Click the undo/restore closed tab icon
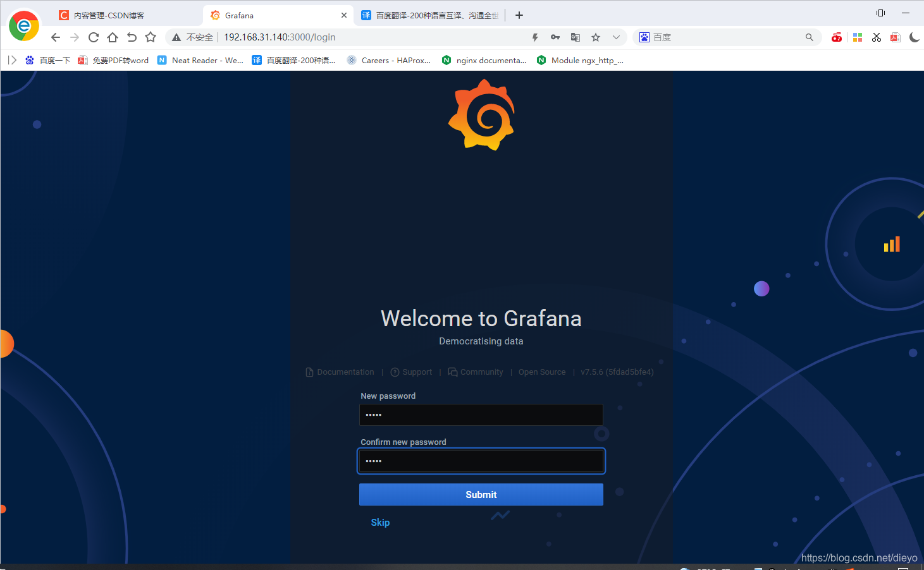Screen dimensions: 924x570 click(132, 37)
